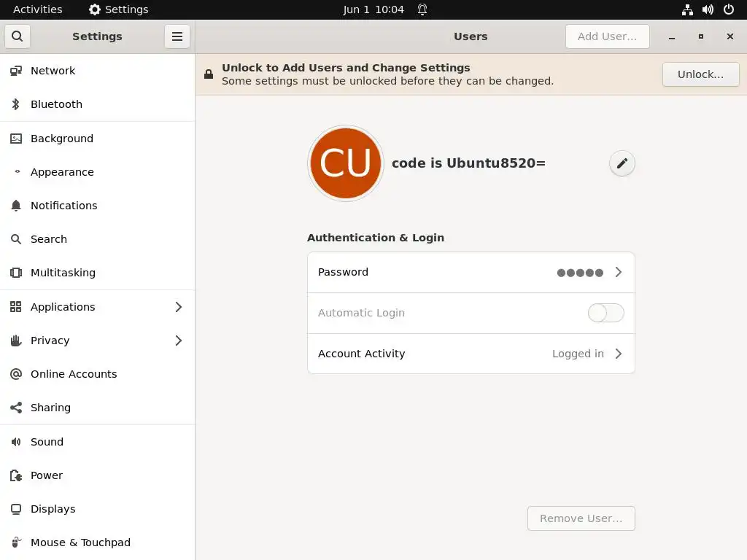The image size is (747, 560).
Task: Click the Mouse & Touchpad icon
Action: tap(16, 542)
